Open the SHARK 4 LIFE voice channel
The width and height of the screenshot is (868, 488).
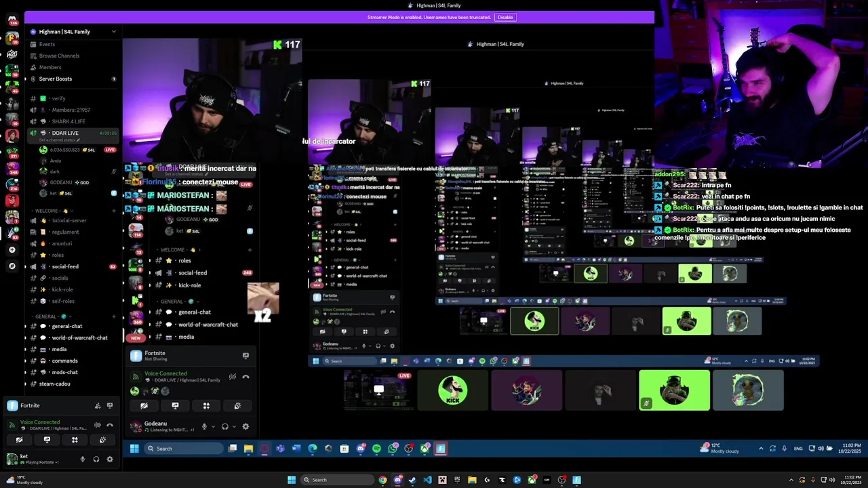click(73, 121)
